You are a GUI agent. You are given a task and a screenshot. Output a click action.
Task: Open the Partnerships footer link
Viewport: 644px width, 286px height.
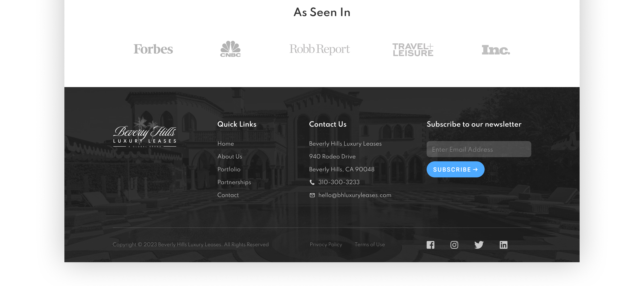click(x=234, y=182)
